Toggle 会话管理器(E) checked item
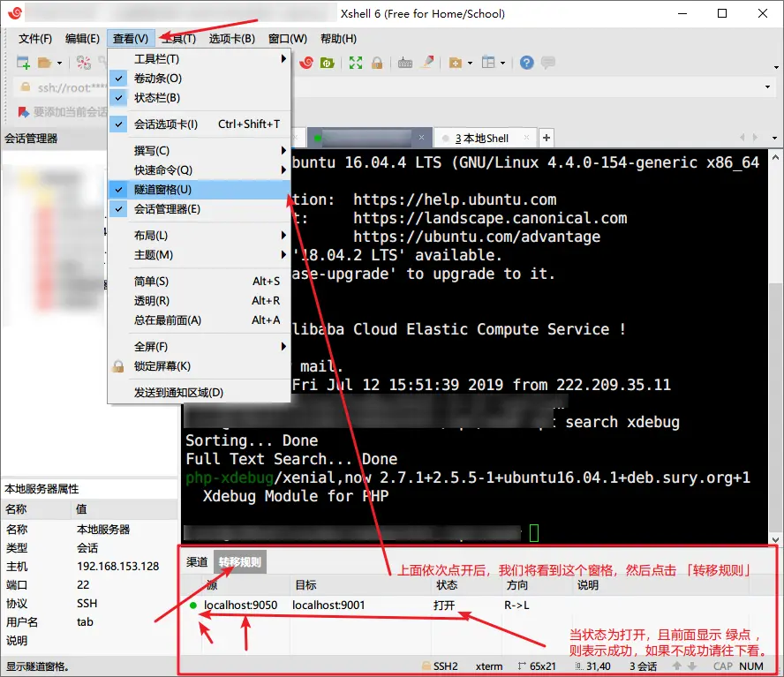Viewport: 784px width, 677px height. coord(199,209)
